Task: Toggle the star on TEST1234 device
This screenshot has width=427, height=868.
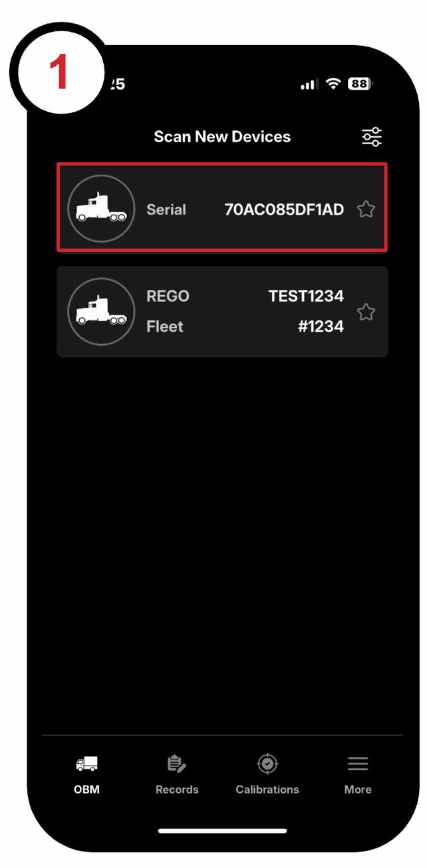Action: point(366,312)
